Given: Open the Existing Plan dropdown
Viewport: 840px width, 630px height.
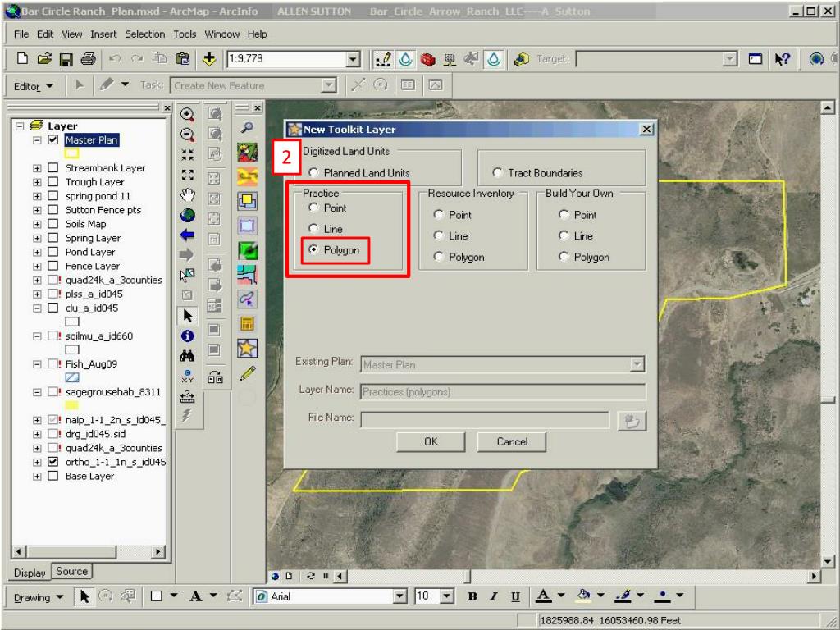Looking at the screenshot, I should (x=637, y=364).
